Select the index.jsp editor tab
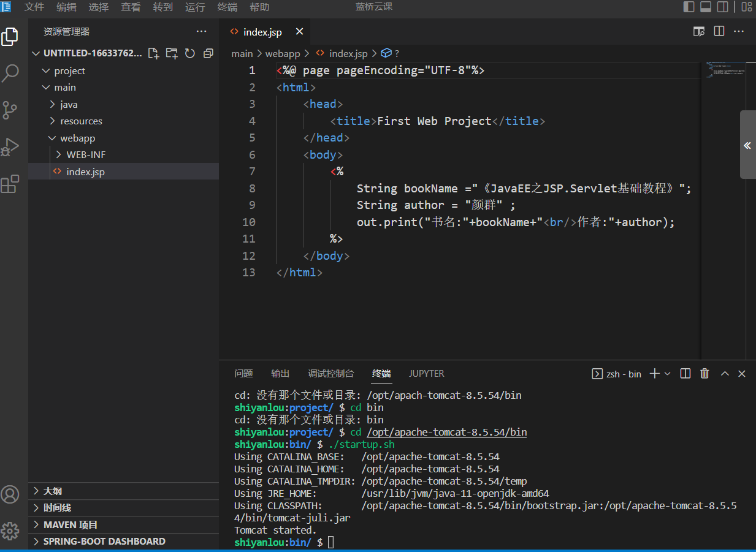The image size is (756, 552). [265, 32]
